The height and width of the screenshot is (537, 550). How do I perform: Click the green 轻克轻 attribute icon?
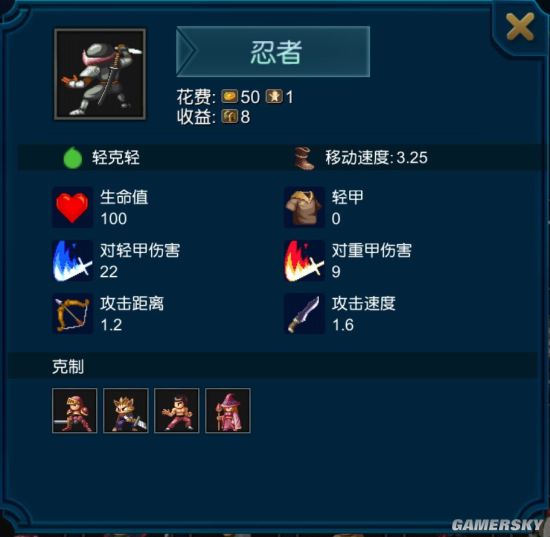coord(73,158)
